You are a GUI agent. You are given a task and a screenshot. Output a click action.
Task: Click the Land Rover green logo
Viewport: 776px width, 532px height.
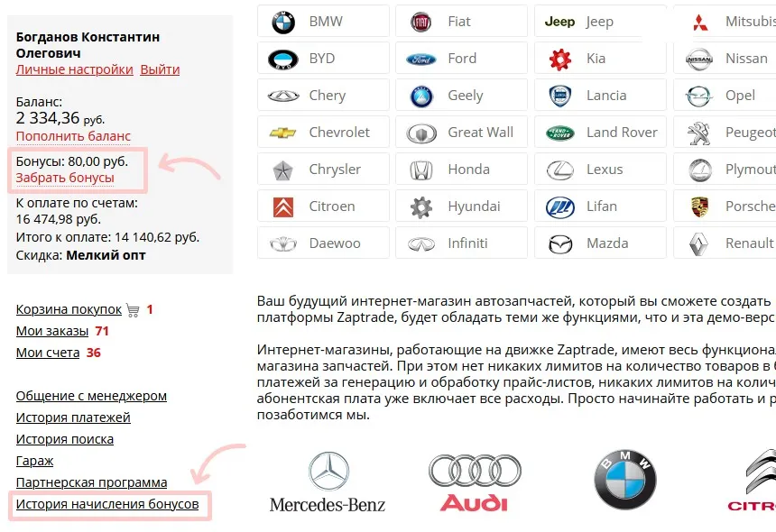coord(560,133)
